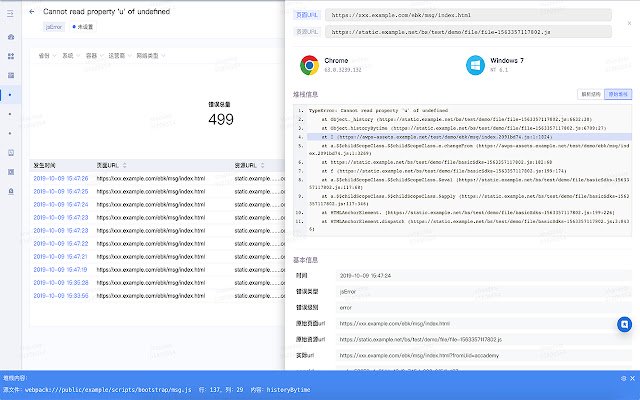Open the round blue floating help button
The height and width of the screenshot is (400, 640).
click(624, 324)
